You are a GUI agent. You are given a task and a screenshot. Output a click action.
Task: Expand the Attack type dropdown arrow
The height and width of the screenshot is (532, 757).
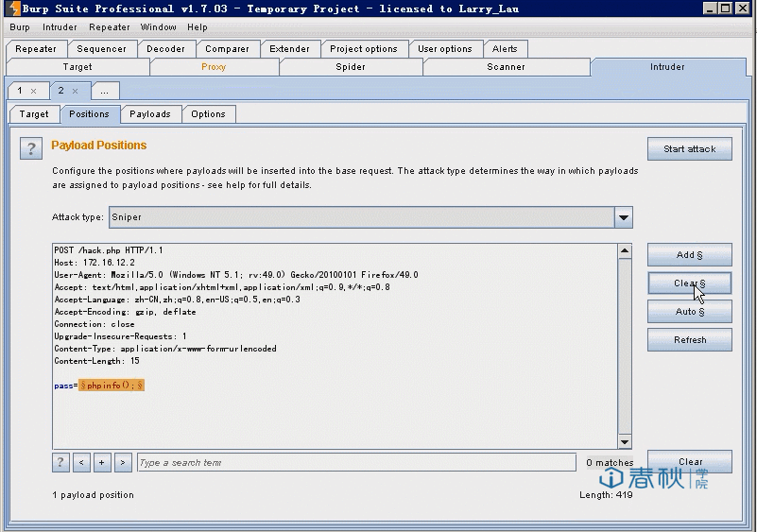point(623,217)
